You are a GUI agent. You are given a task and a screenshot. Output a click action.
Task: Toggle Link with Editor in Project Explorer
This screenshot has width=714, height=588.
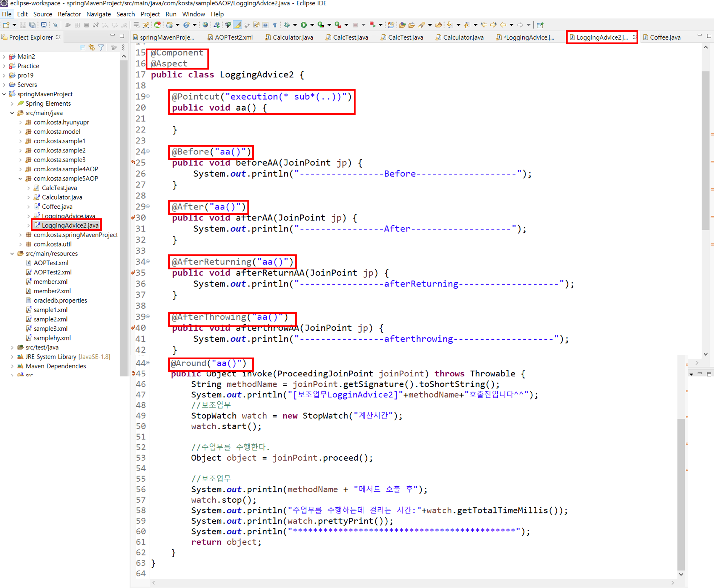92,47
